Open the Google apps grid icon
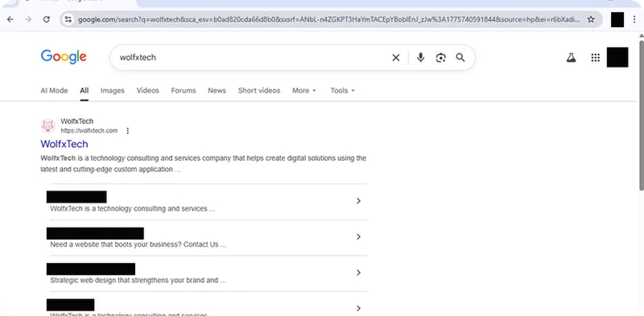644x316 pixels. [595, 58]
